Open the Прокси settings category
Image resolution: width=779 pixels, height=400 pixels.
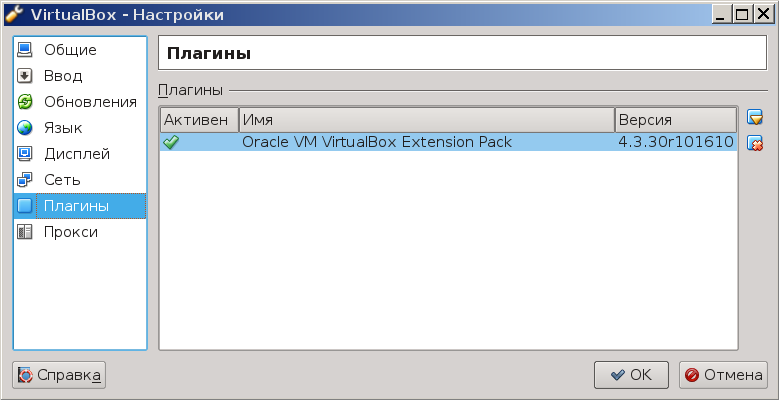(x=80, y=232)
